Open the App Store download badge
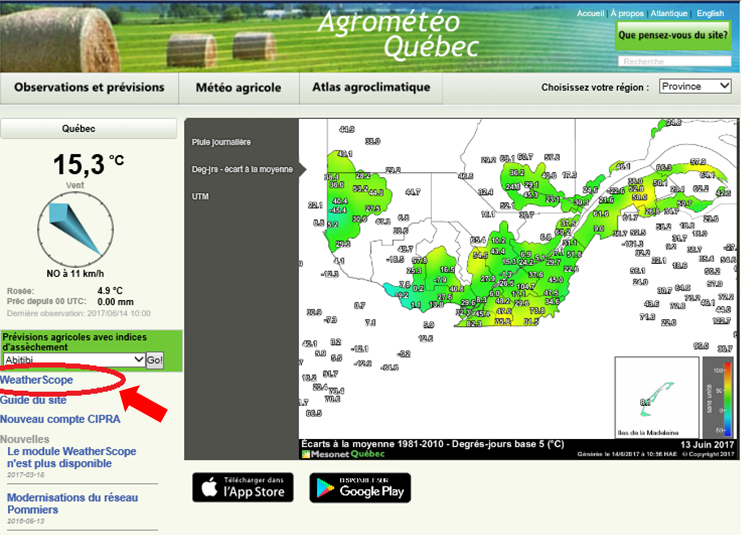Screen dimensions: 742x535 243,487
